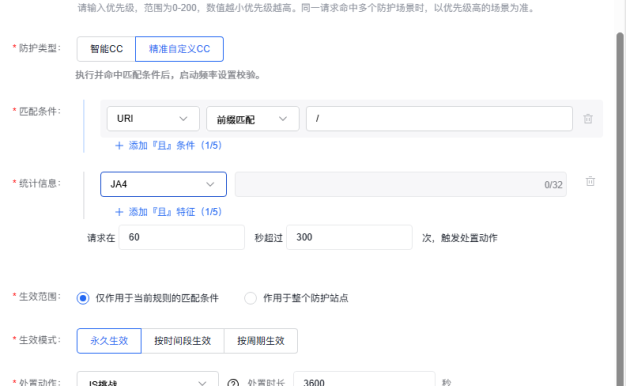The height and width of the screenshot is (386, 626).
Task: Open the 前缀匹配 operator dropdown
Action: pos(253,119)
